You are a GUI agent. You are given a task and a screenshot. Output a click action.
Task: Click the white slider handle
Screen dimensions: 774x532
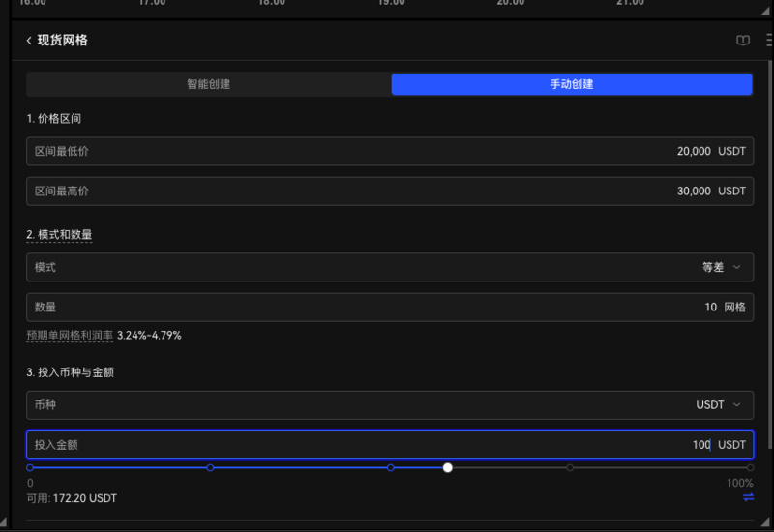(x=448, y=467)
